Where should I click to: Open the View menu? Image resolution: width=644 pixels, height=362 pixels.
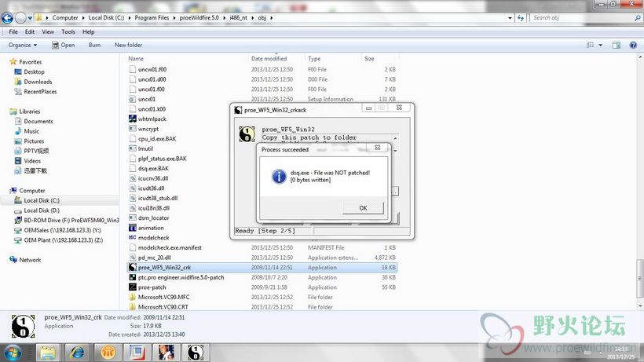point(48,31)
